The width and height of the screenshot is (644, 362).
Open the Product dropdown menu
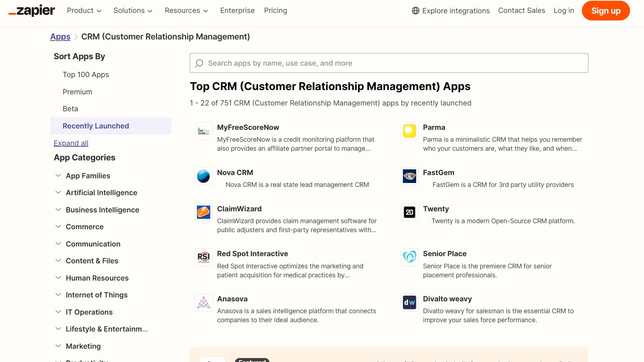(x=84, y=10)
